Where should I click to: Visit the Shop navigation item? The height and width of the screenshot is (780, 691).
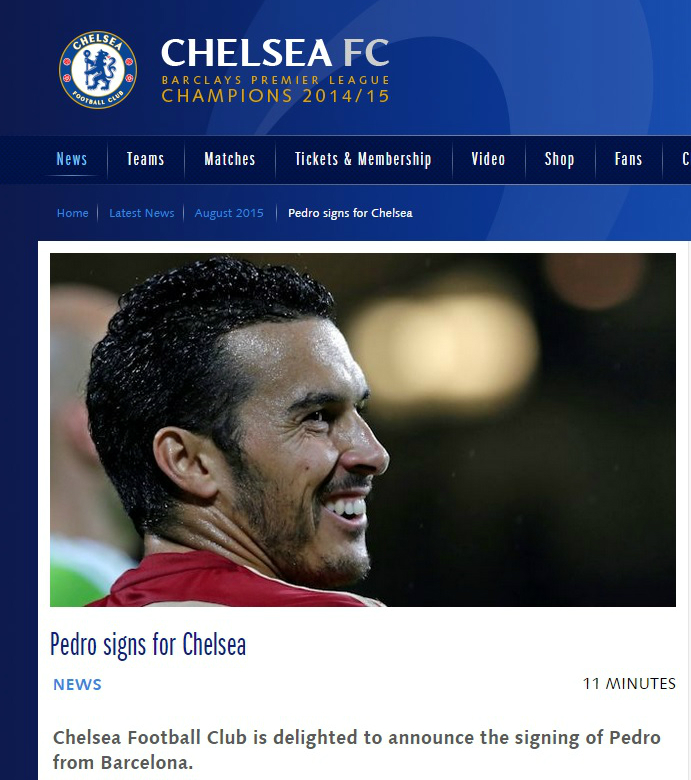tap(560, 159)
